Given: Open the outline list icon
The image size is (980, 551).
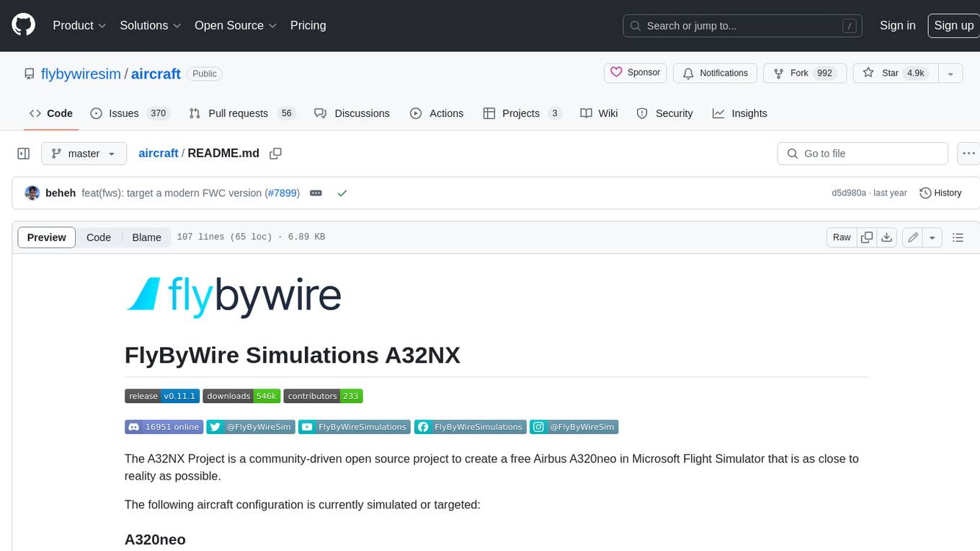Looking at the screenshot, I should (x=958, y=237).
